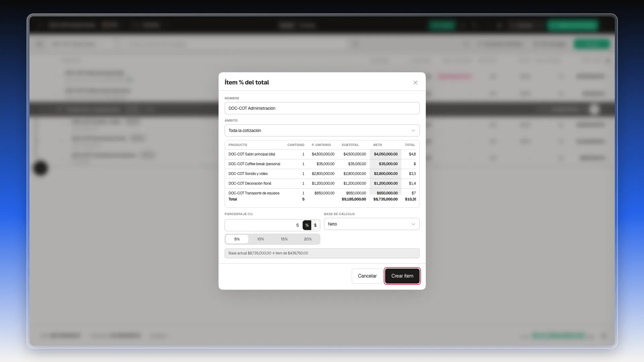Viewport: 644px width, 362px height.
Task: Open the Base de cálculo Neto dropdown
Action: 372,224
